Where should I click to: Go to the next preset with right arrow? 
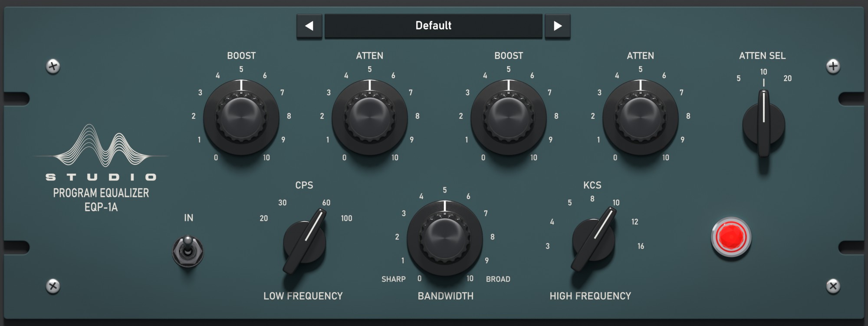pos(558,26)
